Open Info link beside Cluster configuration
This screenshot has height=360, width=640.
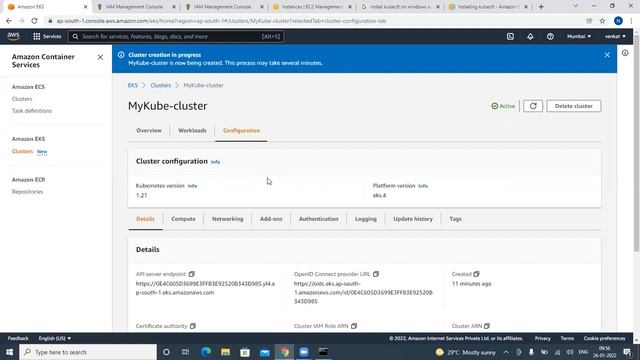pos(215,162)
